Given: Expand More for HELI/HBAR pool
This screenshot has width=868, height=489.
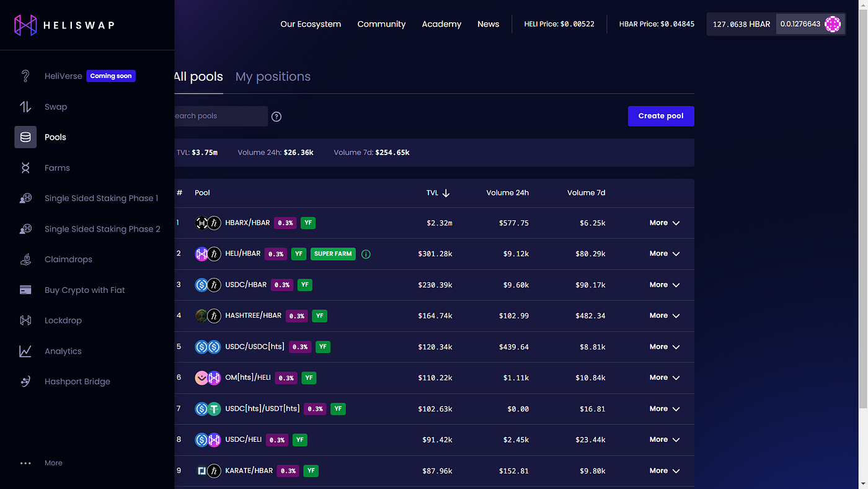Looking at the screenshot, I should coord(665,254).
